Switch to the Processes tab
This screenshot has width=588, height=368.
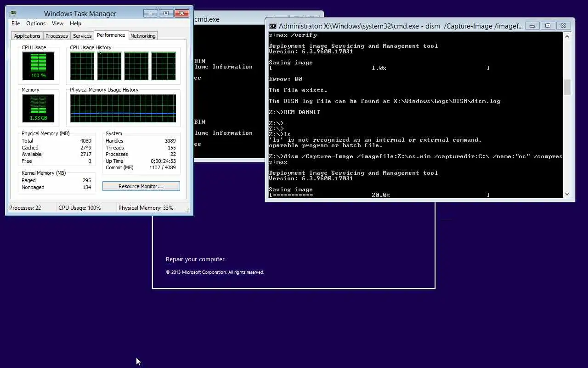point(57,36)
